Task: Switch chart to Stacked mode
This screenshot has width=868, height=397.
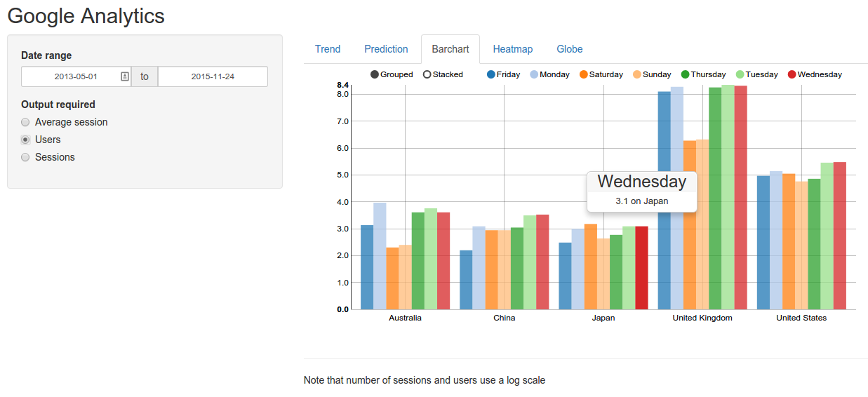Action: point(427,74)
